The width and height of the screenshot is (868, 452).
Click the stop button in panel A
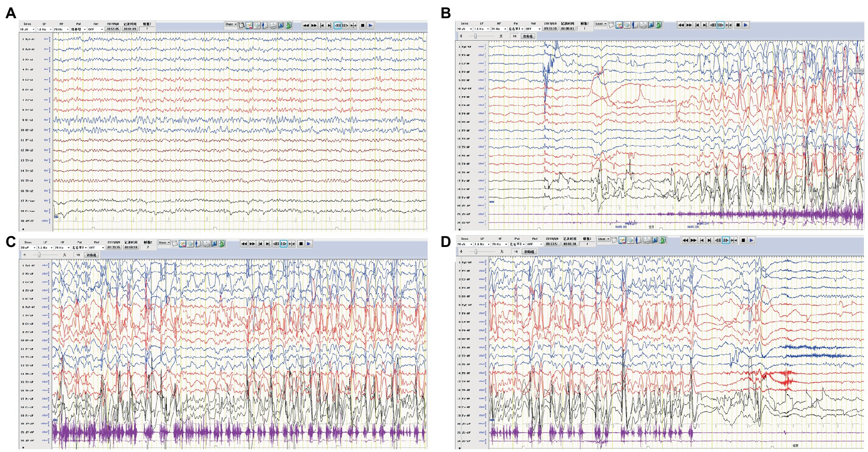pos(362,26)
